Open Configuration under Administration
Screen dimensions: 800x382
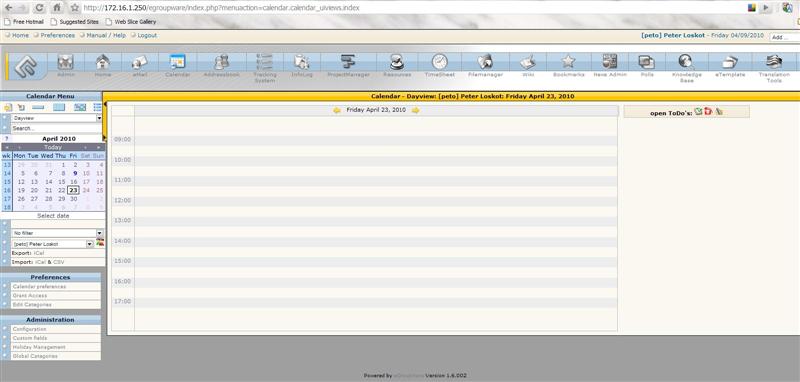click(x=30, y=329)
